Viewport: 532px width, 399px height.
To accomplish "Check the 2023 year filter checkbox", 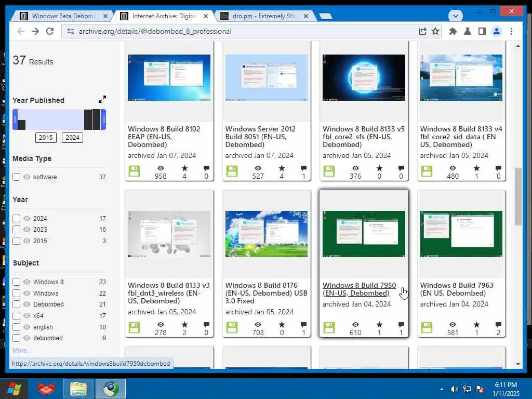I will coord(16,229).
